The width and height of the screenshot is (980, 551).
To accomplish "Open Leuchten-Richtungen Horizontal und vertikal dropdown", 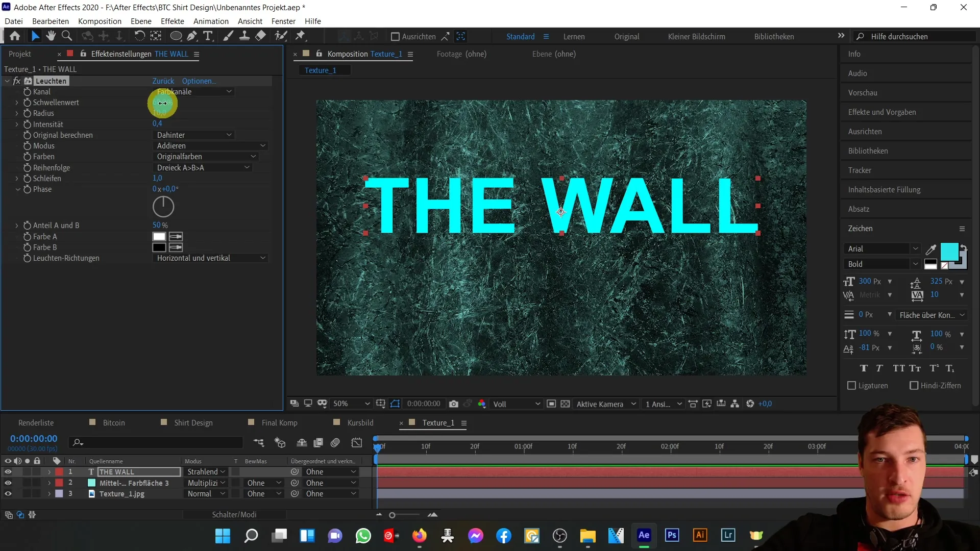I will click(210, 258).
